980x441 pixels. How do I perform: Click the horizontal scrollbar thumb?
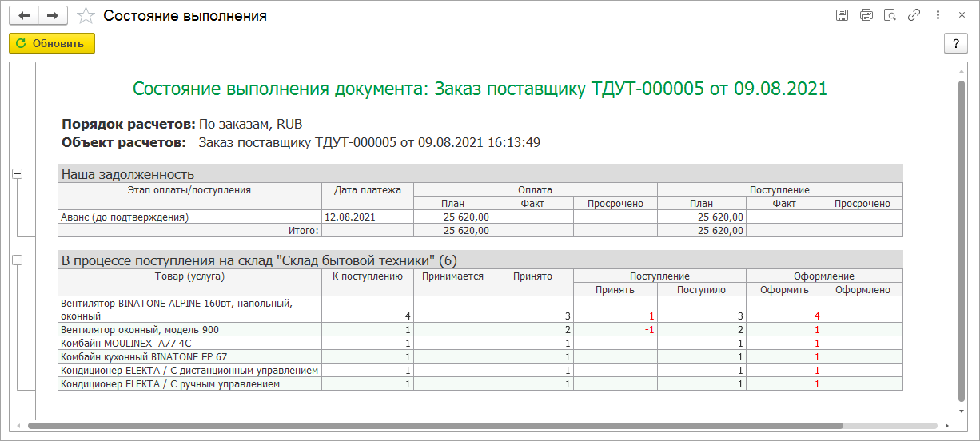tap(435, 426)
